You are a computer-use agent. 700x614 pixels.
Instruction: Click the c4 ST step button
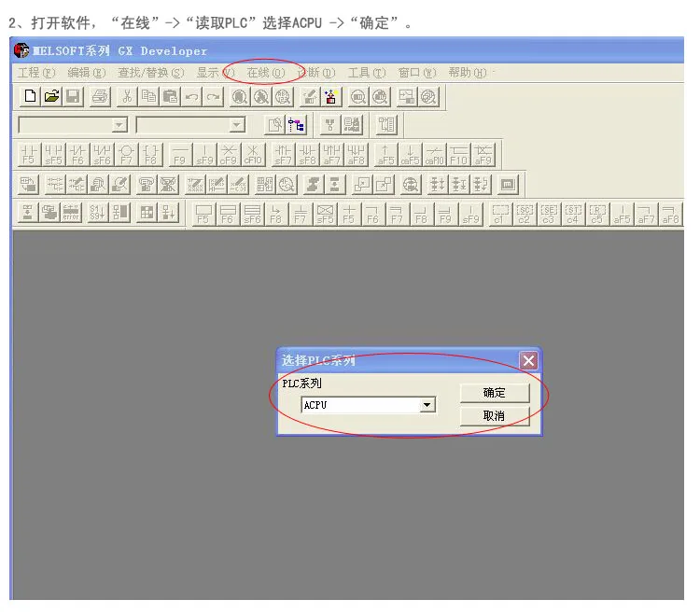coord(573,215)
